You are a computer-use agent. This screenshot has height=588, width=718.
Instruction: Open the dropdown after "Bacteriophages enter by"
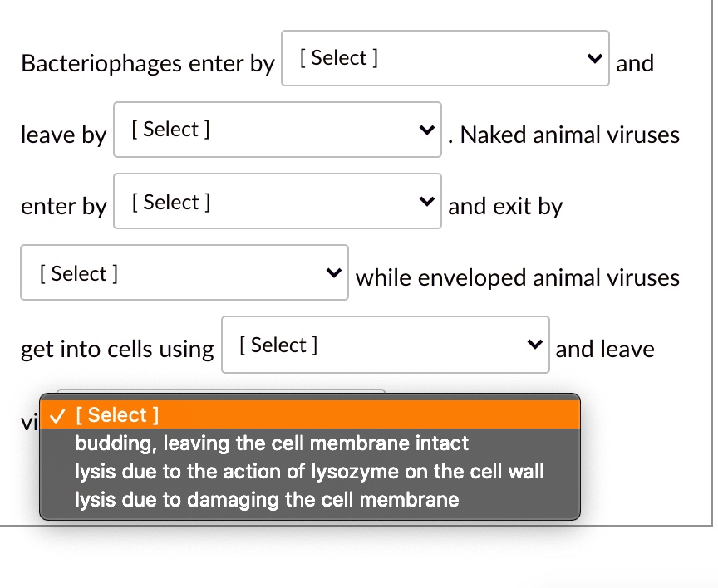click(445, 58)
